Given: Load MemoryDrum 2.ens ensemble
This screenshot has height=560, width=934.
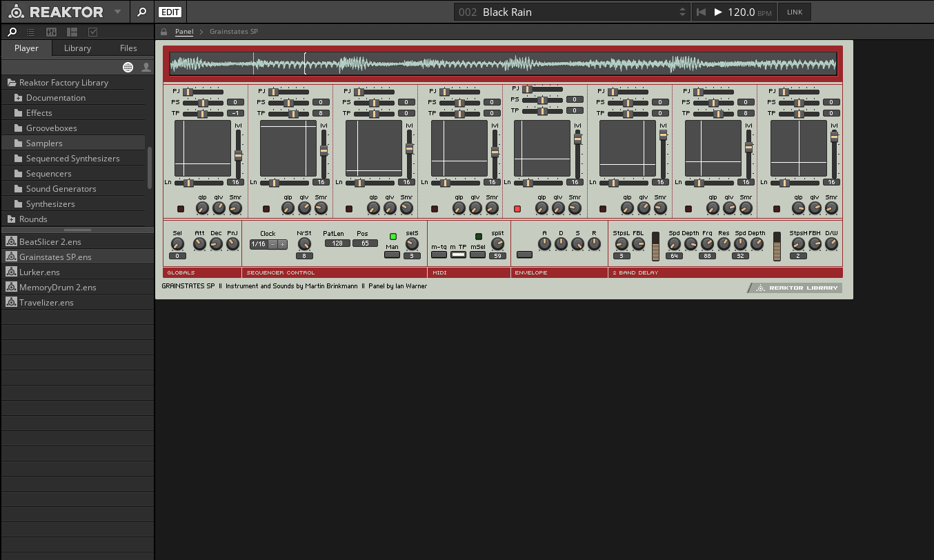Looking at the screenshot, I should pyautogui.click(x=77, y=287).
